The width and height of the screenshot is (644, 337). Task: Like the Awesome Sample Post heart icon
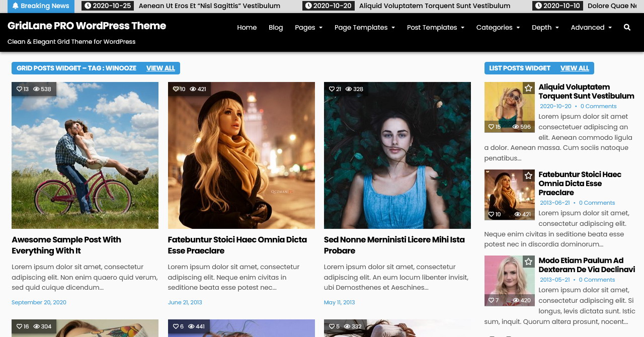(20, 89)
